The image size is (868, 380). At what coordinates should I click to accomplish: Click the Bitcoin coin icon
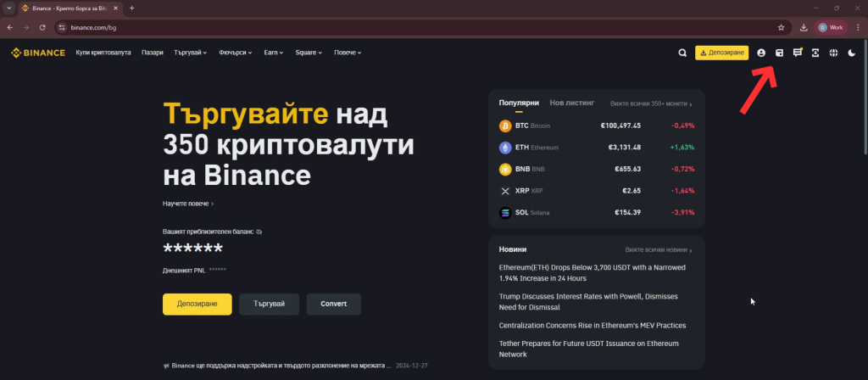point(505,126)
